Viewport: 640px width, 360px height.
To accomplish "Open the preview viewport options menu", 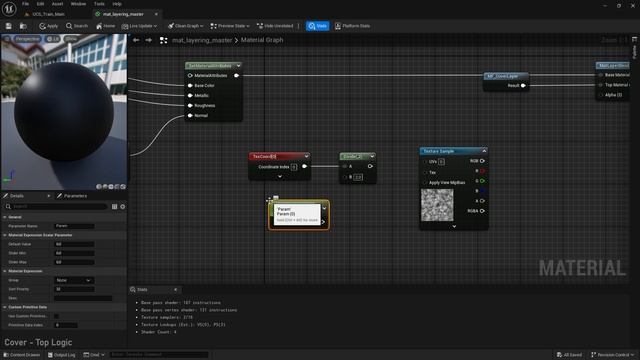I will click(7, 39).
